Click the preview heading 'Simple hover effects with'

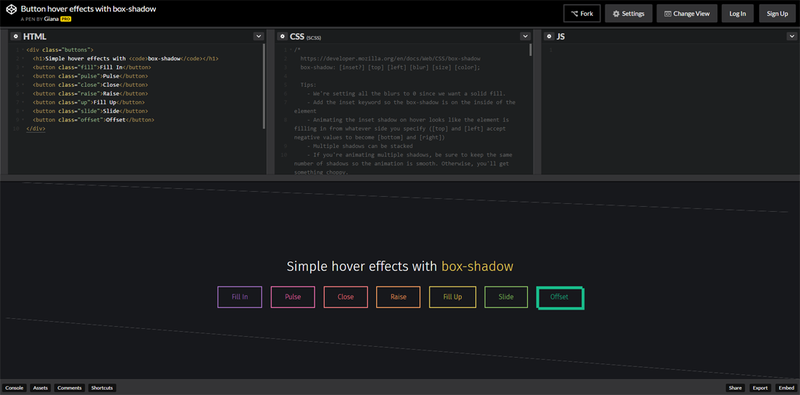click(x=362, y=266)
